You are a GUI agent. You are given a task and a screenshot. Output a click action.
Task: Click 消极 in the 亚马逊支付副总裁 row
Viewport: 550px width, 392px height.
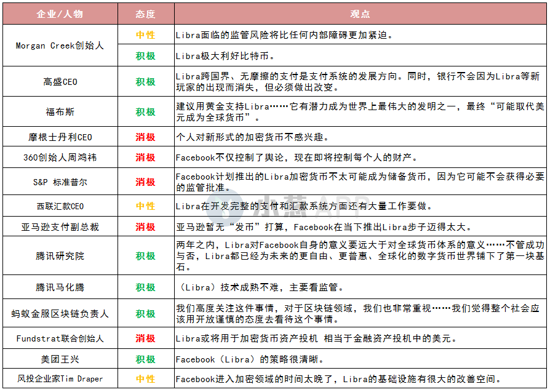click(x=146, y=227)
